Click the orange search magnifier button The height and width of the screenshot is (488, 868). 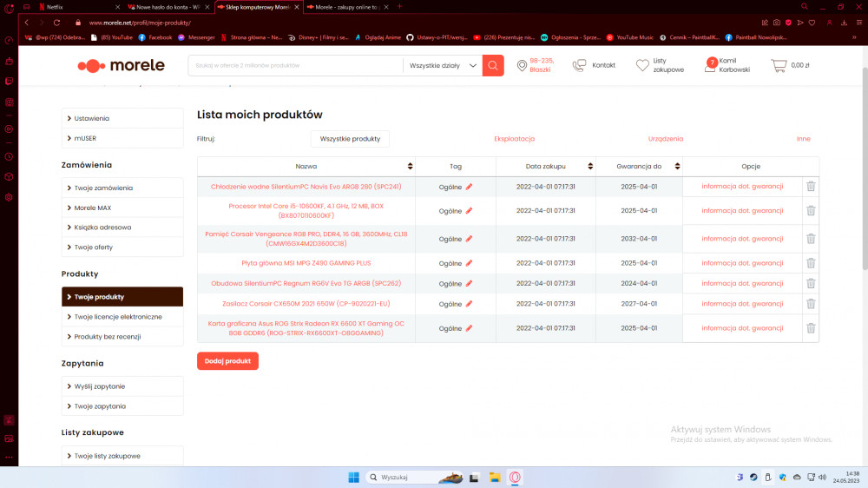[x=493, y=65]
